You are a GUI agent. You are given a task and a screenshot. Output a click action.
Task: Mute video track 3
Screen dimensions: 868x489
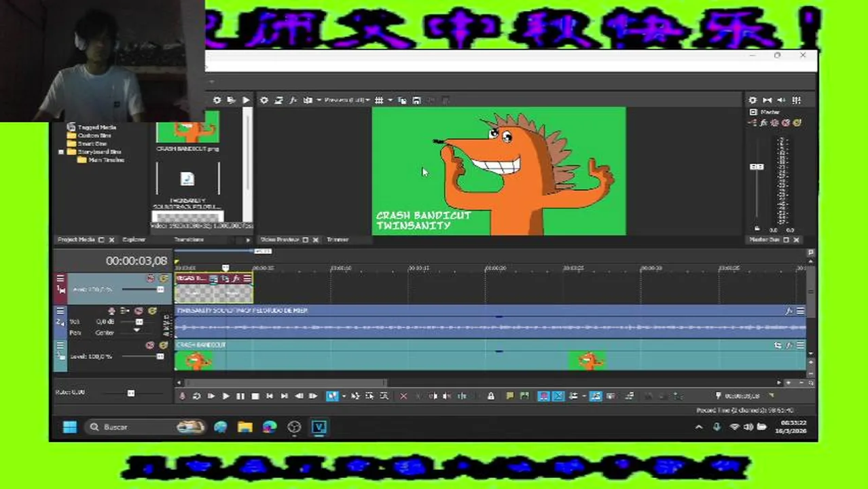tap(151, 345)
